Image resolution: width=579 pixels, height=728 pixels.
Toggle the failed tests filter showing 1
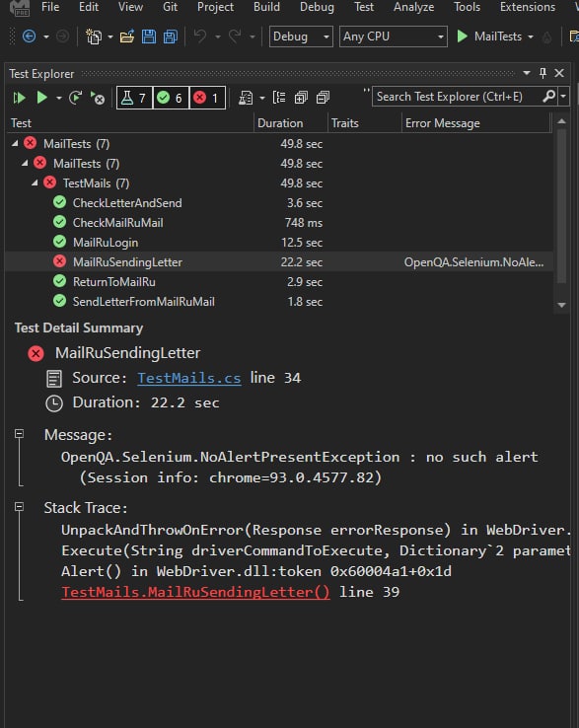[x=207, y=98]
